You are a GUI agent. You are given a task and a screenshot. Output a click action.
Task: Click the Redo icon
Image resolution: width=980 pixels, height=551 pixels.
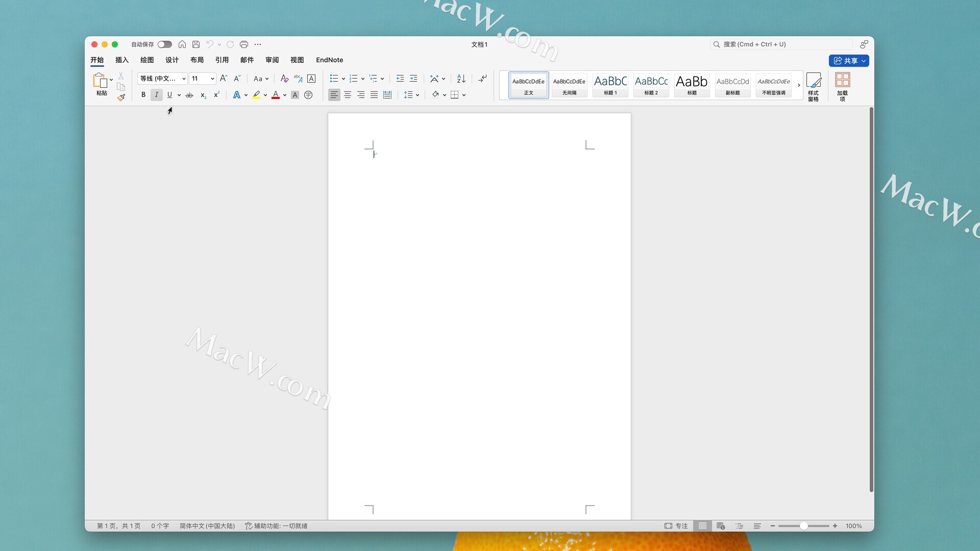[x=230, y=44]
